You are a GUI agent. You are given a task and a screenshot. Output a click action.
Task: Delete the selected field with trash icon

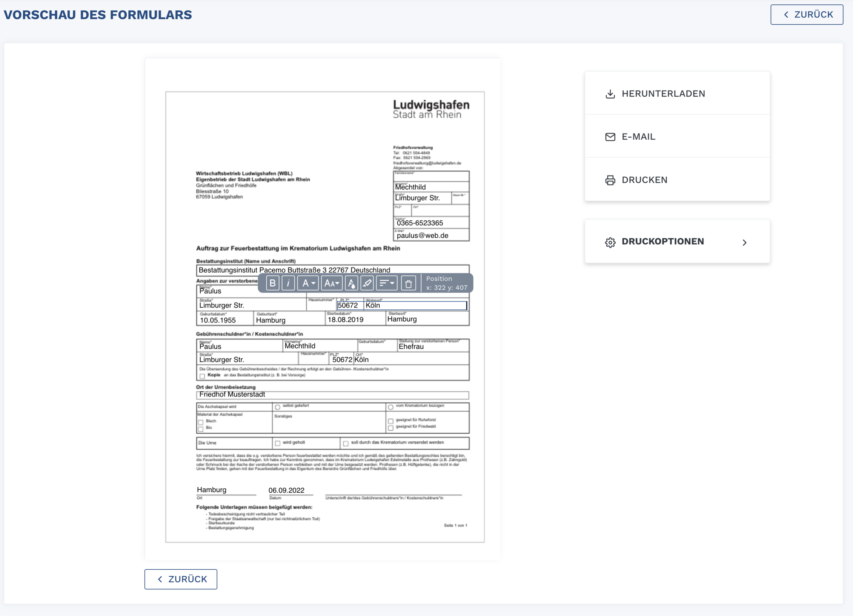pyautogui.click(x=409, y=283)
